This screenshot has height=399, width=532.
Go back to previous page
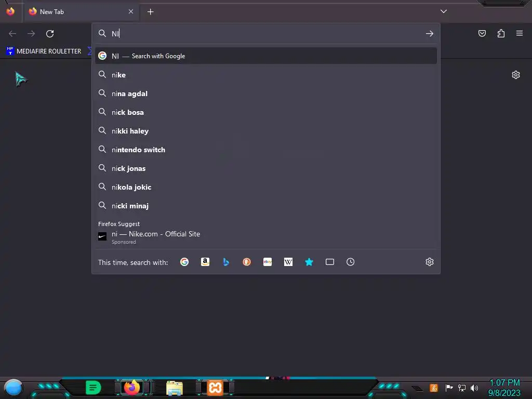[12, 34]
